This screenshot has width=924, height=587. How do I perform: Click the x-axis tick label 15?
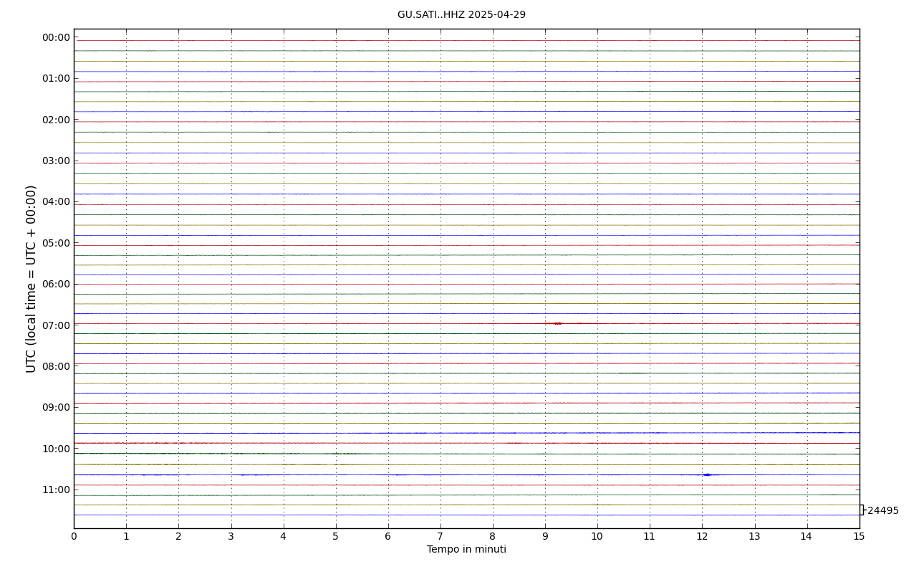click(x=860, y=537)
